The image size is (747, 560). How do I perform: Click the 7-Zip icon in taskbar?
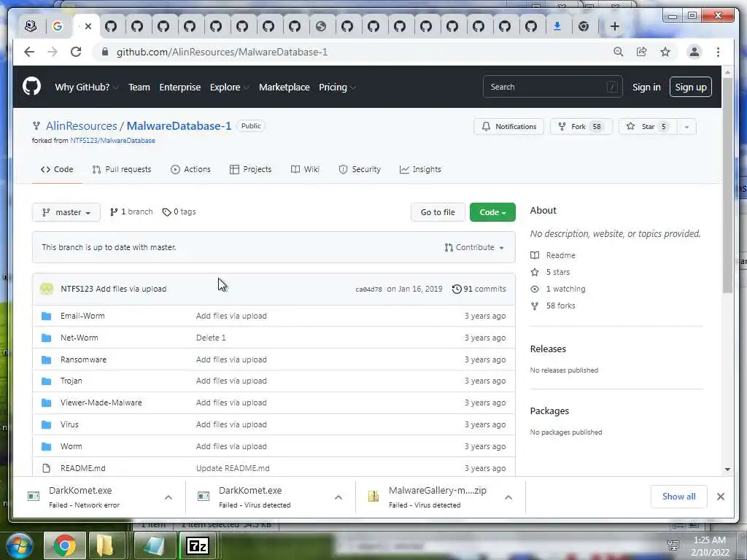pyautogui.click(x=198, y=545)
